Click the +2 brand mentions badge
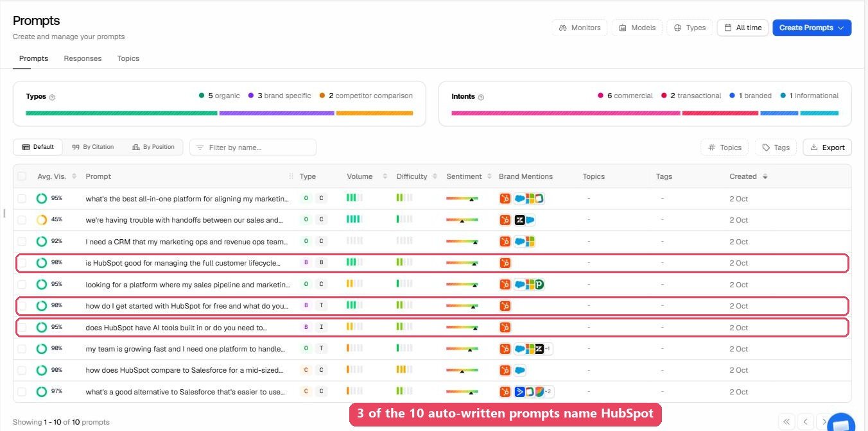The width and height of the screenshot is (868, 431). pos(549,392)
